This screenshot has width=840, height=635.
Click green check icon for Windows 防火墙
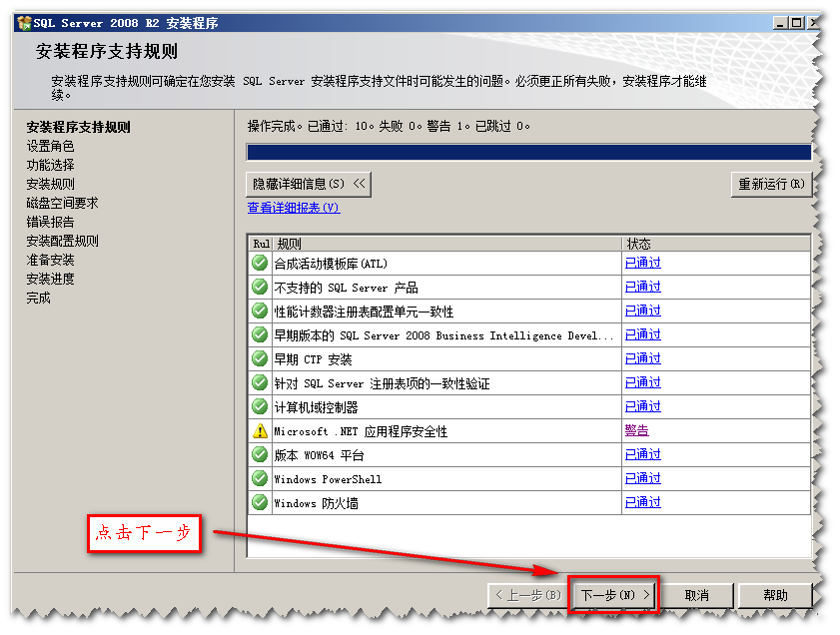click(x=260, y=502)
